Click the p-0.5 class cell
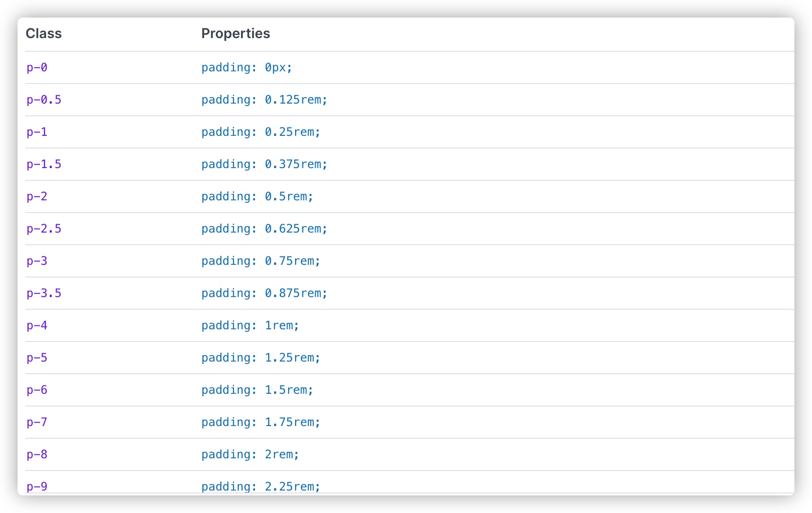This screenshot has height=513, width=812. pyautogui.click(x=44, y=100)
